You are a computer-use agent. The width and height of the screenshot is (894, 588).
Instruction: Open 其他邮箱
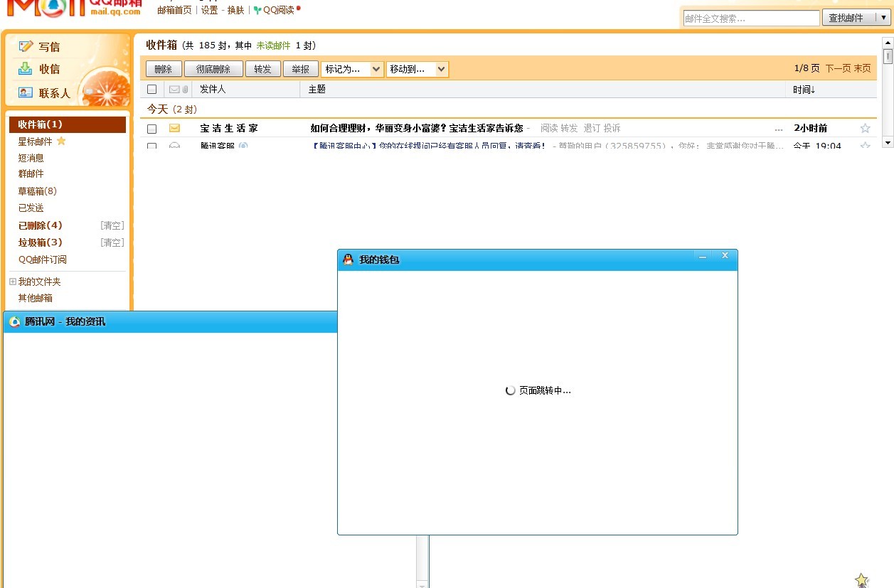tap(35, 298)
